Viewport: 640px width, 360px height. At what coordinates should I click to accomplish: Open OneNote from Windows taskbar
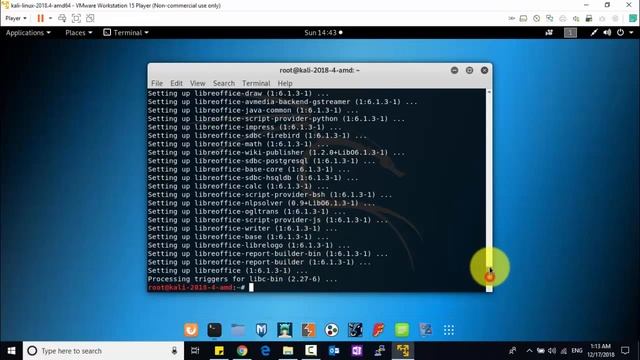click(357, 351)
